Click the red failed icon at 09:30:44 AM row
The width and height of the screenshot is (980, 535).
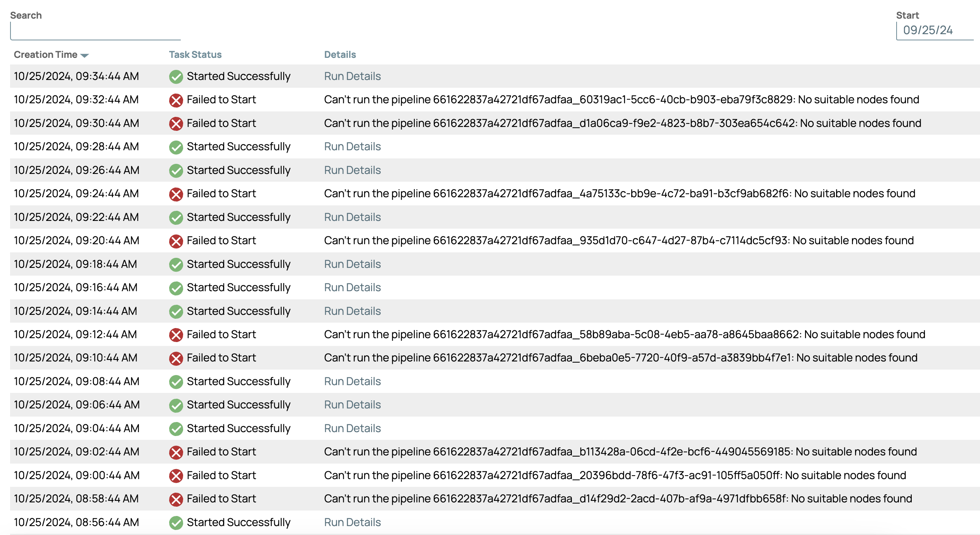tap(176, 124)
